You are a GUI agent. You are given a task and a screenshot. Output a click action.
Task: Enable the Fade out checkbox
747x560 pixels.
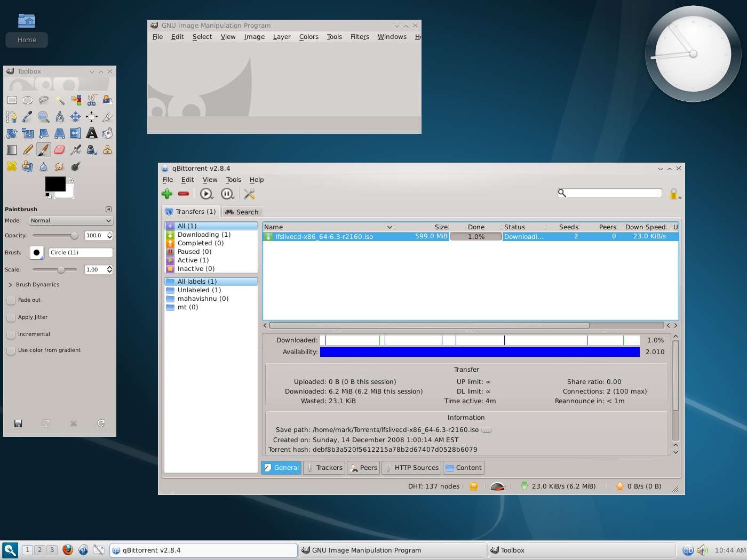click(x=11, y=300)
